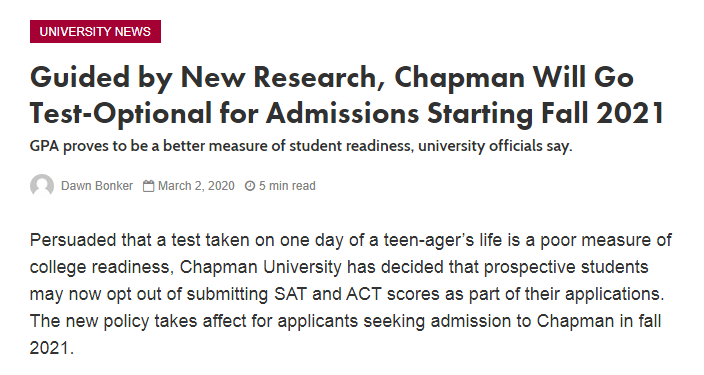704x375 pixels.
Task: Click the clock icon for reading time
Action: (250, 186)
